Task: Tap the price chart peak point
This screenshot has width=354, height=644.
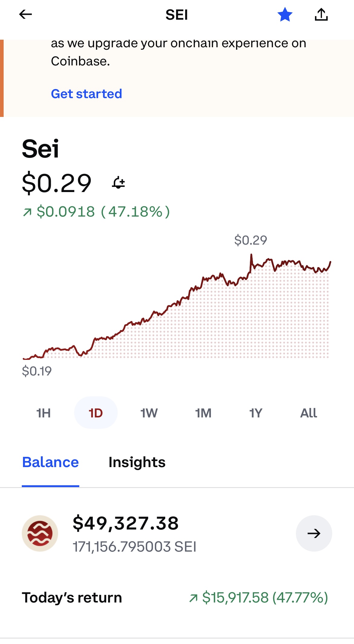Action: pos(251,255)
